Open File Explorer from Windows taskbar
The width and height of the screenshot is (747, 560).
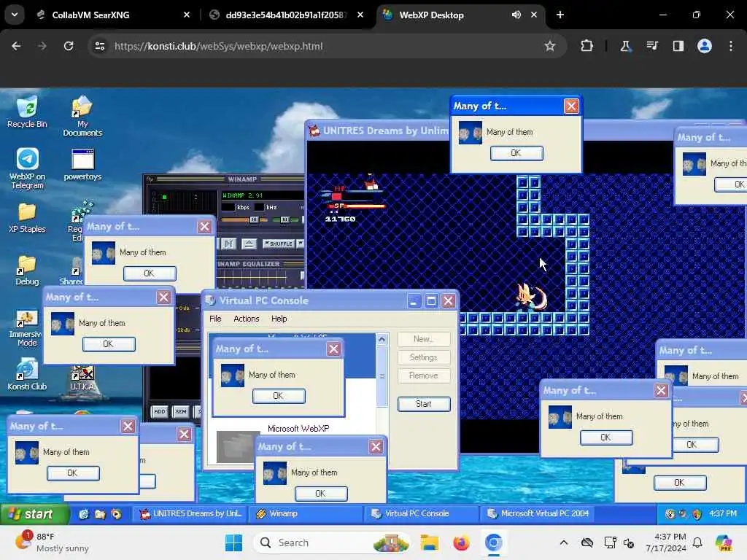click(429, 542)
